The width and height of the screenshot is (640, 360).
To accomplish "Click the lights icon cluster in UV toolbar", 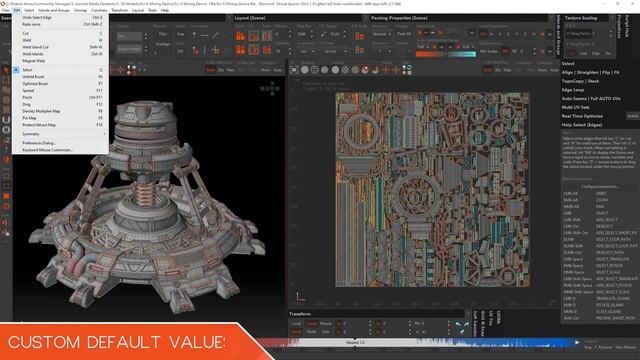I will pyautogui.click(x=407, y=70).
